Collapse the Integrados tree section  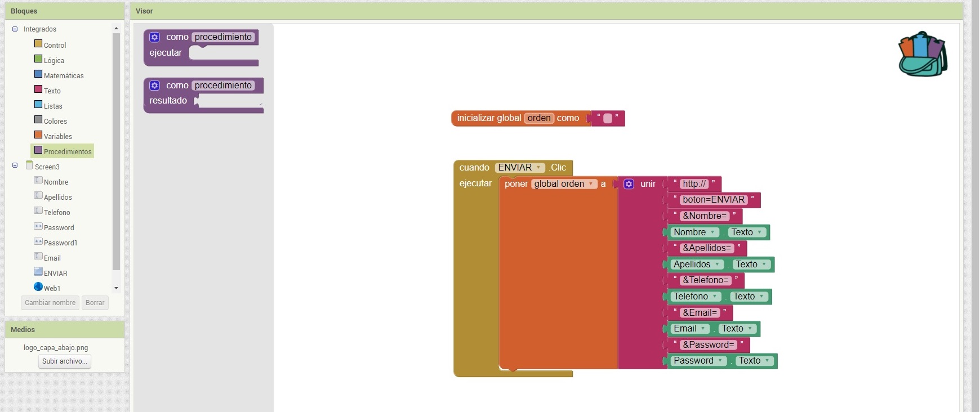pyautogui.click(x=15, y=29)
